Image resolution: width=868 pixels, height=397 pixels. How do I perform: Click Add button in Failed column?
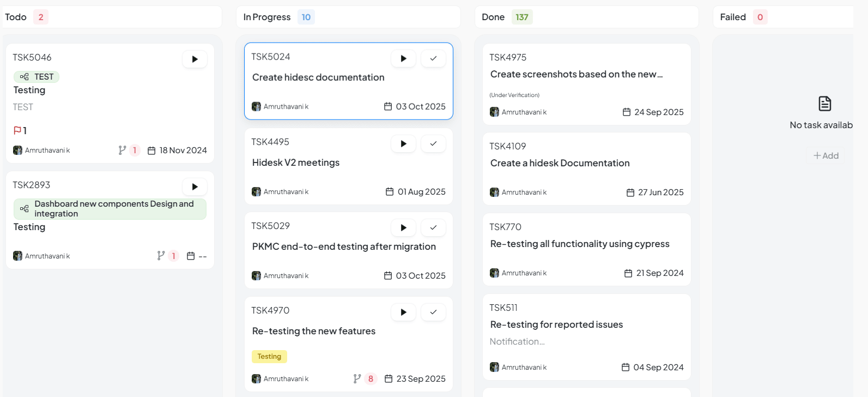click(x=825, y=156)
